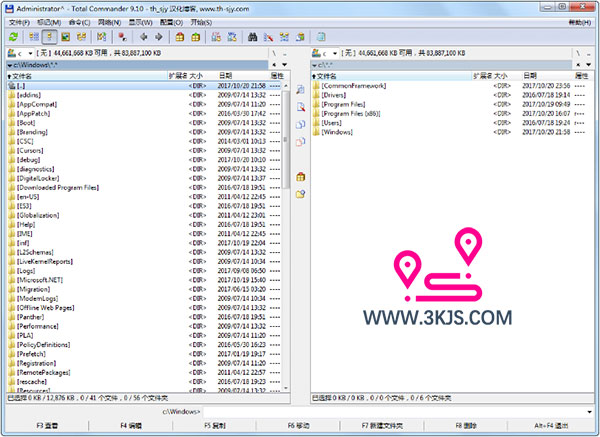Click the F4 编辑 button

pos(131,426)
